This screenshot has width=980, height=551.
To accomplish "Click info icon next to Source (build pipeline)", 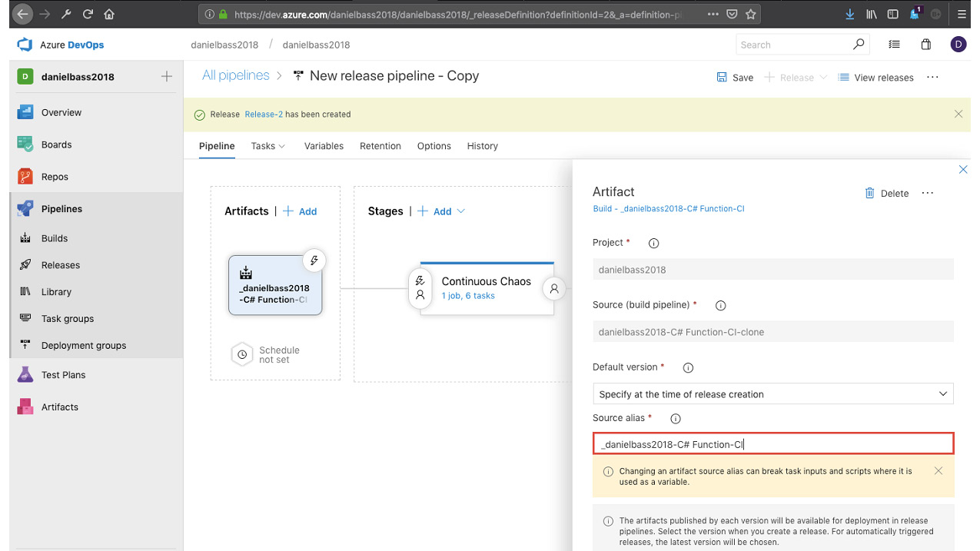I will [x=720, y=305].
